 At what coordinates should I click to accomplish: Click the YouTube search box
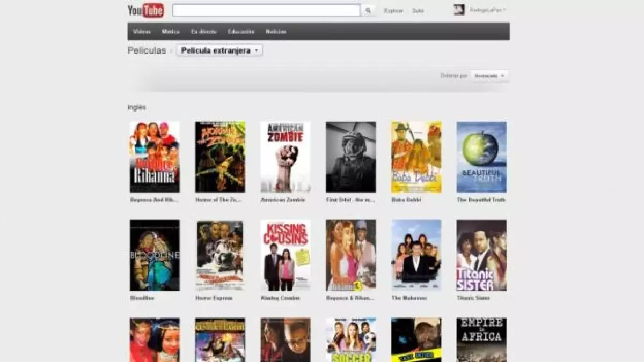point(266,10)
